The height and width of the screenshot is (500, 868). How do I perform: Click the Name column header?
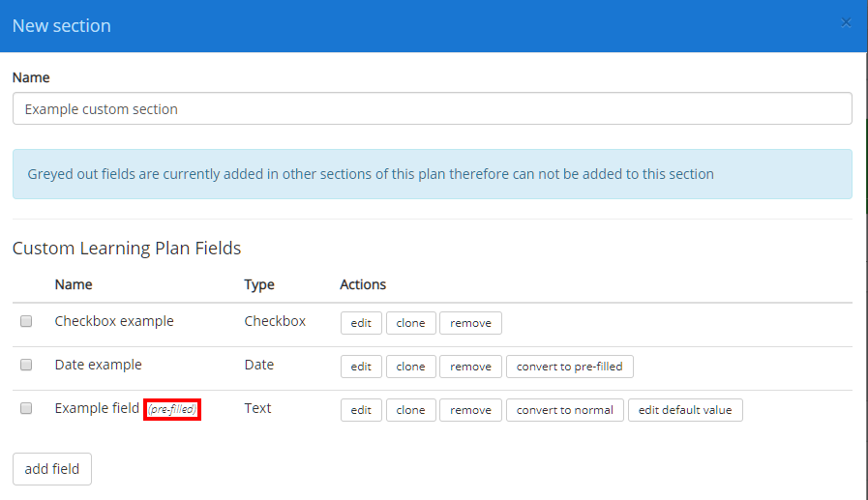coord(74,284)
